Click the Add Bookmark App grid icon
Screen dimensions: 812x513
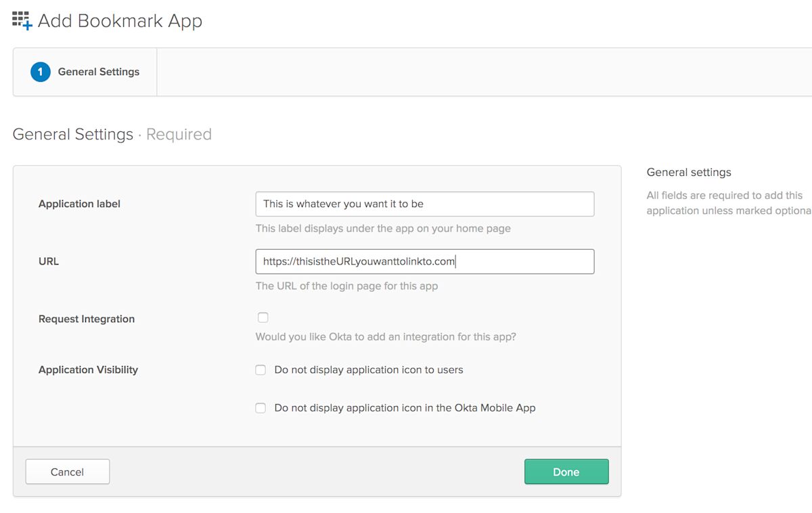click(22, 20)
